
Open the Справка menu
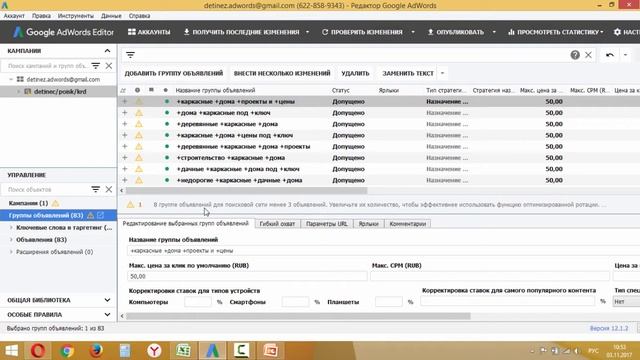coord(139,16)
